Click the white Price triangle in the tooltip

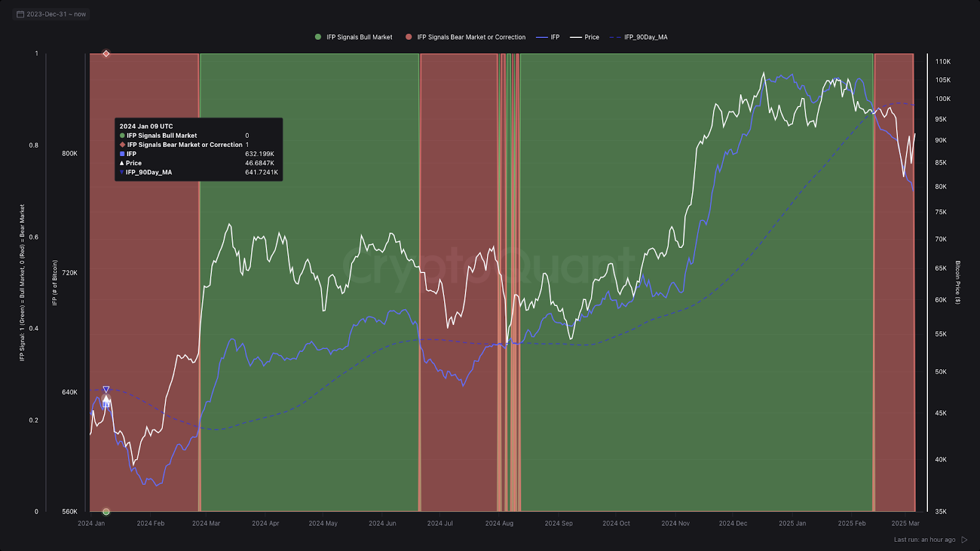pos(122,163)
